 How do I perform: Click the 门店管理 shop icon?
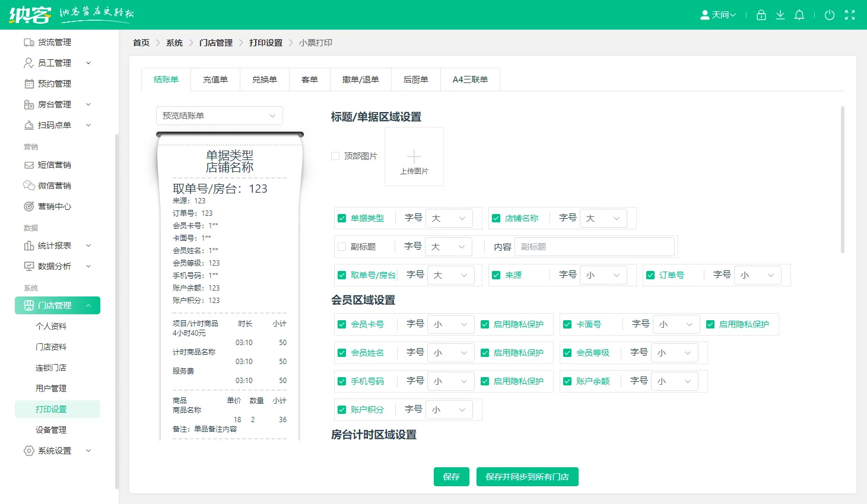tap(28, 305)
